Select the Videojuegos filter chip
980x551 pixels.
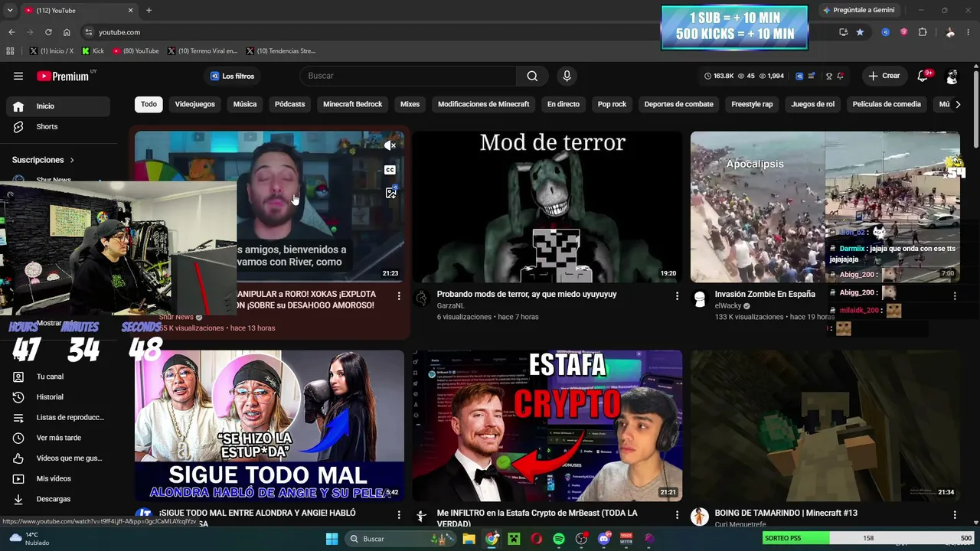click(x=195, y=104)
